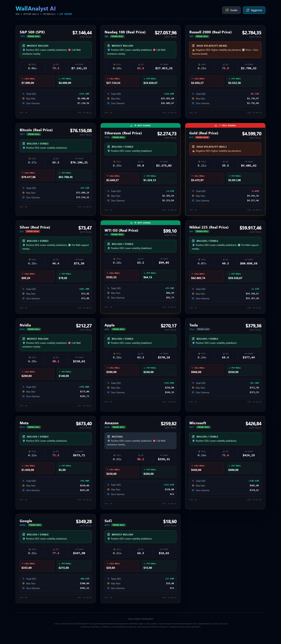Click the alert triangle icon on Ethereum's Buy Signal banner
The height and width of the screenshot is (644, 281).
point(131,126)
